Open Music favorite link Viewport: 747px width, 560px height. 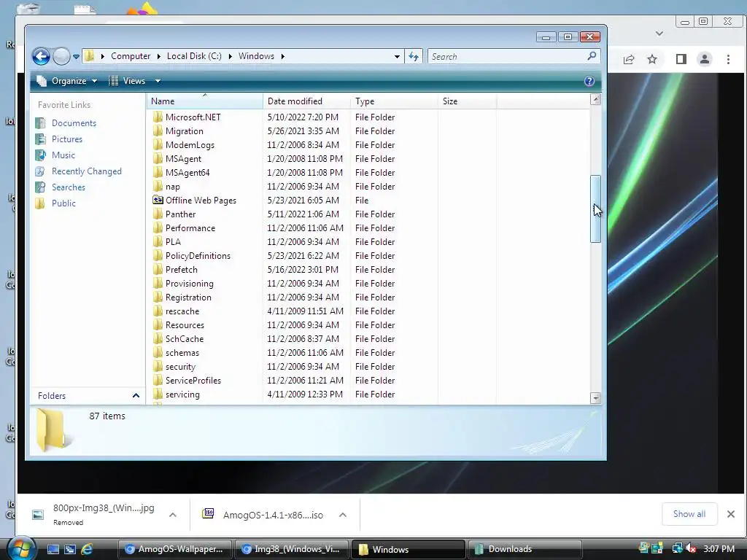[x=63, y=155]
